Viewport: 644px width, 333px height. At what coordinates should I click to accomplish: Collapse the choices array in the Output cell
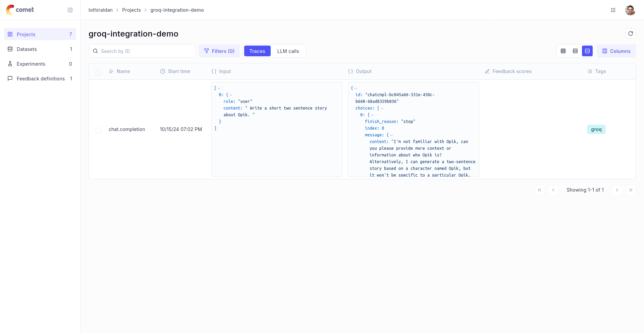pyautogui.click(x=382, y=108)
